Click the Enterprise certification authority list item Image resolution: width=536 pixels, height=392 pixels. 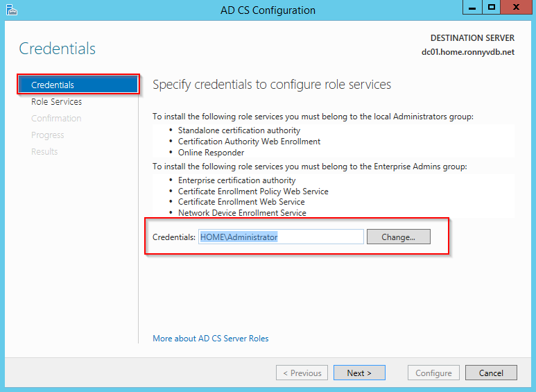tap(236, 180)
